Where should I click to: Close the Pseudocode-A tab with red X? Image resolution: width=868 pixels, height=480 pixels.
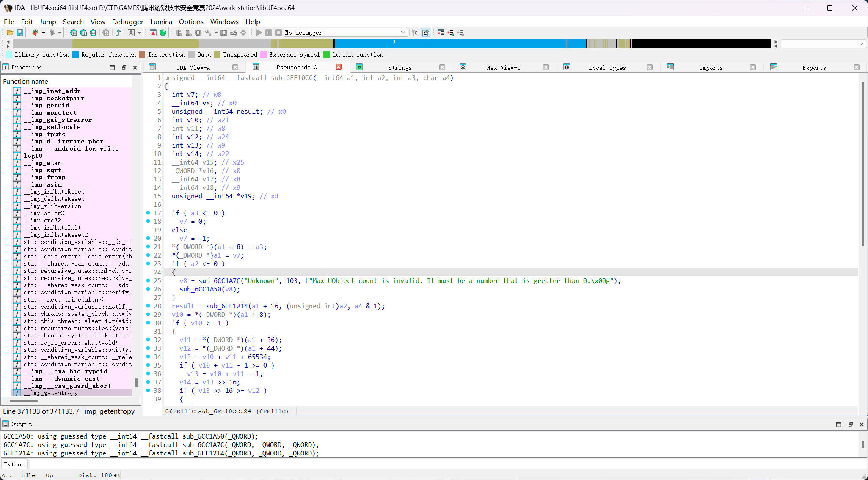click(339, 67)
